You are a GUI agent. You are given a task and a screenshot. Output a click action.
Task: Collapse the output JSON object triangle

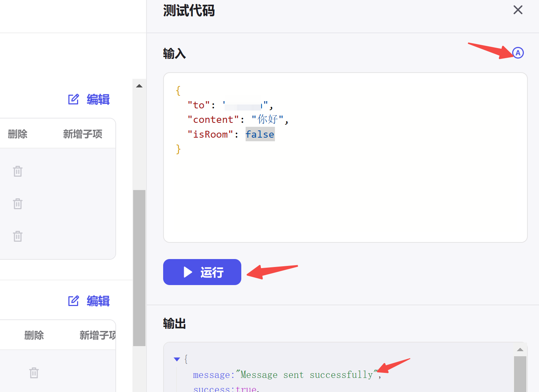point(177,359)
